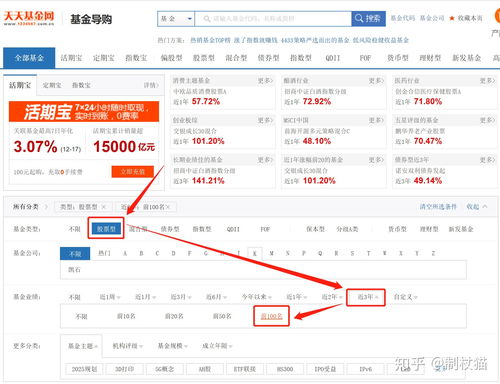The width and height of the screenshot is (500, 384).
Task: Select 指数型 fund type filter
Action: pyautogui.click(x=202, y=229)
